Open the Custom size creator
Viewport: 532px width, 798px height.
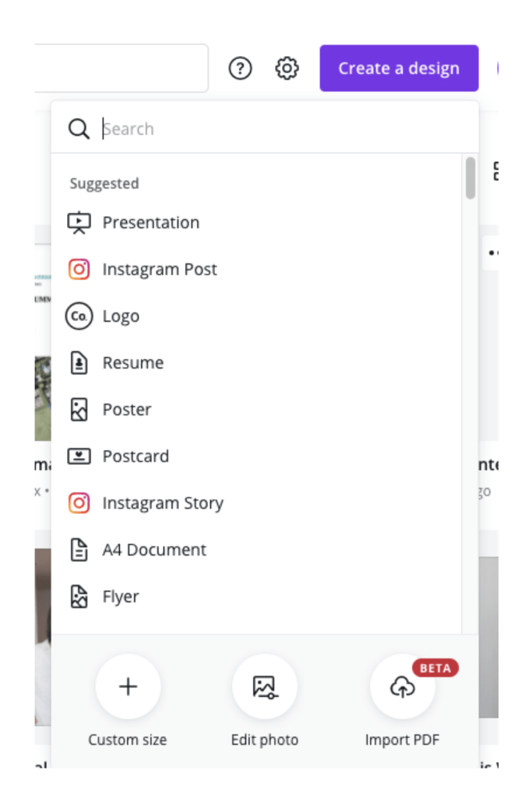(127, 687)
